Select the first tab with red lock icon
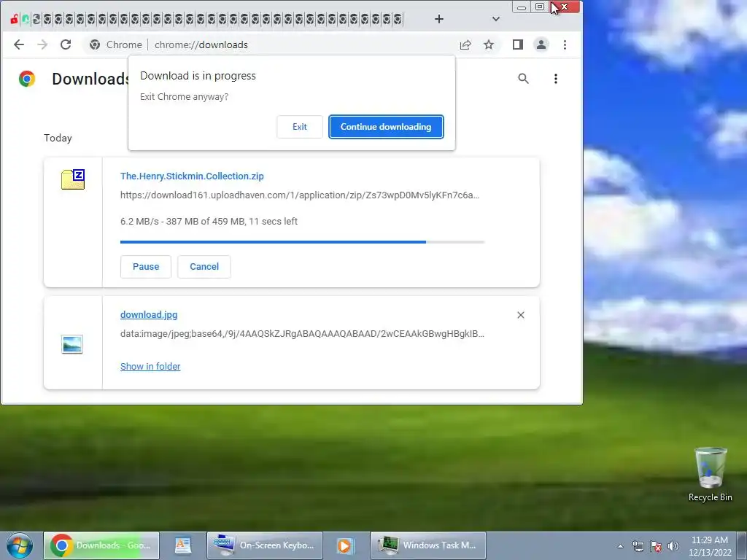The height and width of the screenshot is (560, 747). [15, 20]
